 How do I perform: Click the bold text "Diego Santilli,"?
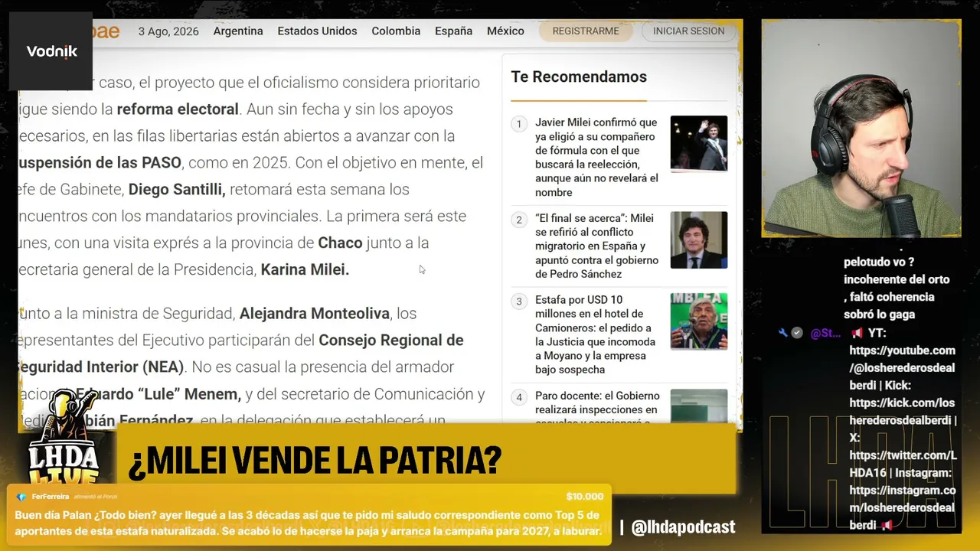click(x=177, y=189)
